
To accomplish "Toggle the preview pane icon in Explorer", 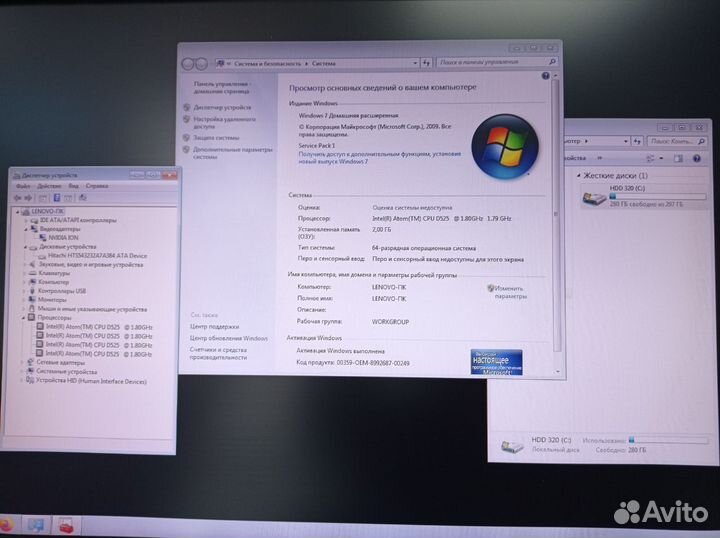I will 678,158.
